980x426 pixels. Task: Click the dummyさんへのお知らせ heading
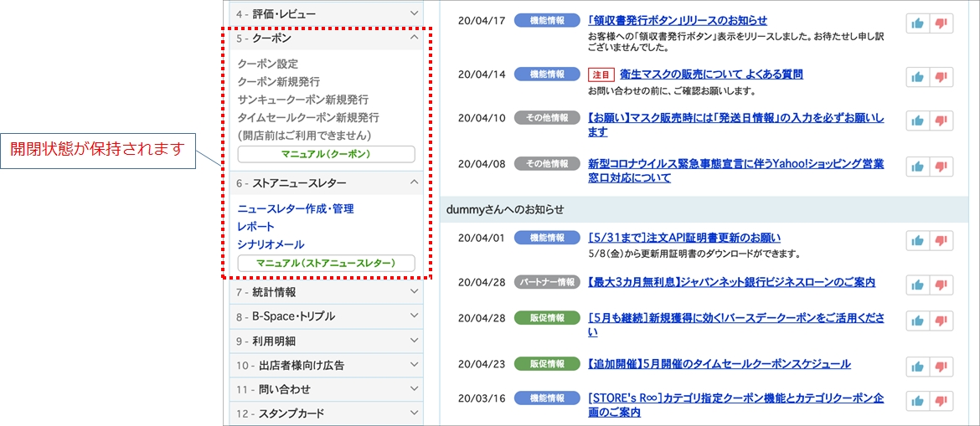(505, 210)
